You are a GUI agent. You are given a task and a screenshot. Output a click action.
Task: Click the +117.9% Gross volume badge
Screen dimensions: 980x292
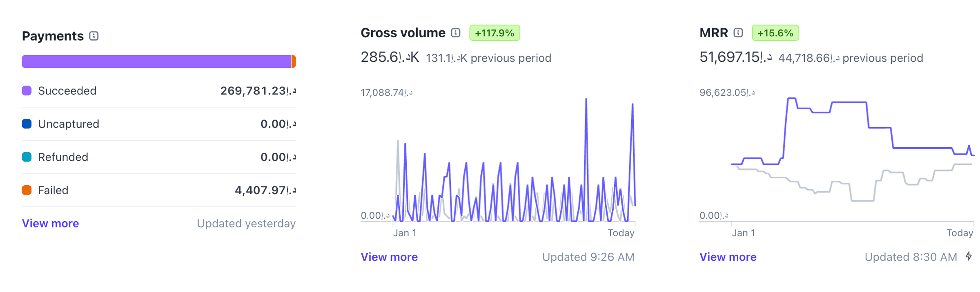(x=494, y=33)
